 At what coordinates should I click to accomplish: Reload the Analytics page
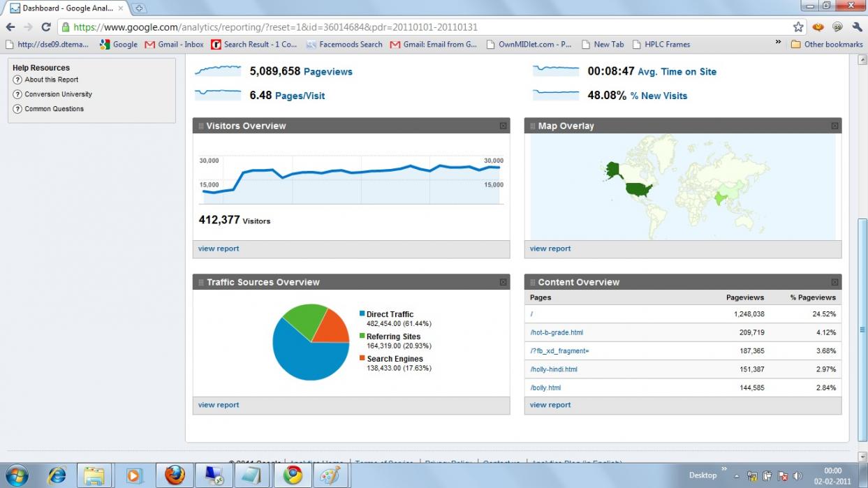click(x=46, y=27)
